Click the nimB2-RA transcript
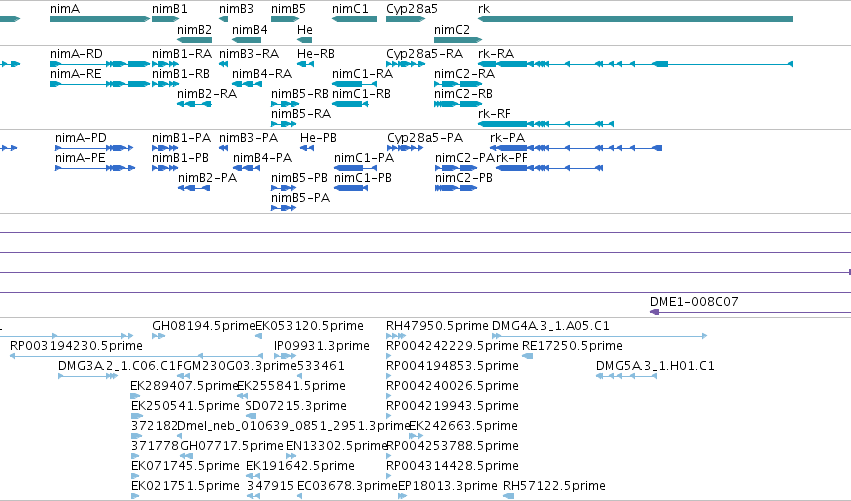The height and width of the screenshot is (501, 851). [x=194, y=104]
